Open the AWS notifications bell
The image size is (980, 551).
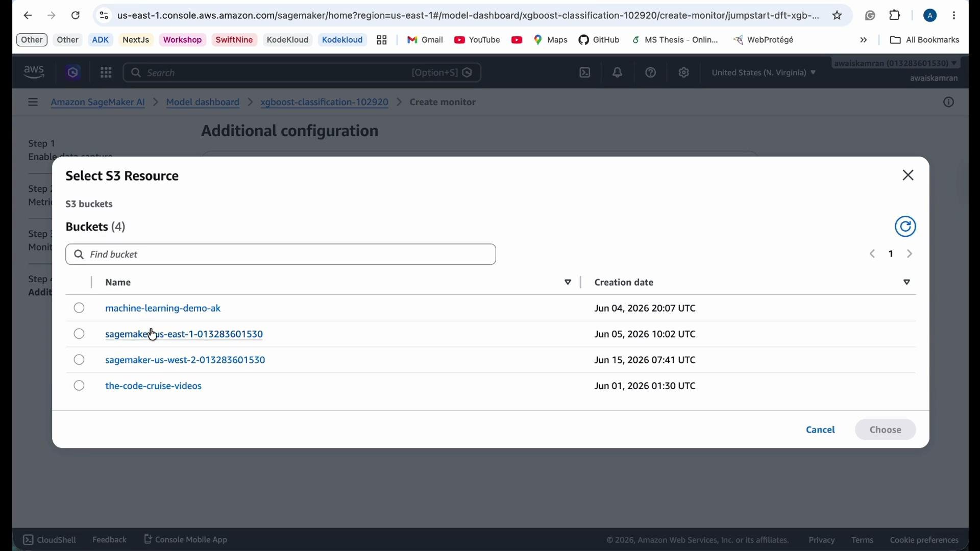tap(618, 73)
